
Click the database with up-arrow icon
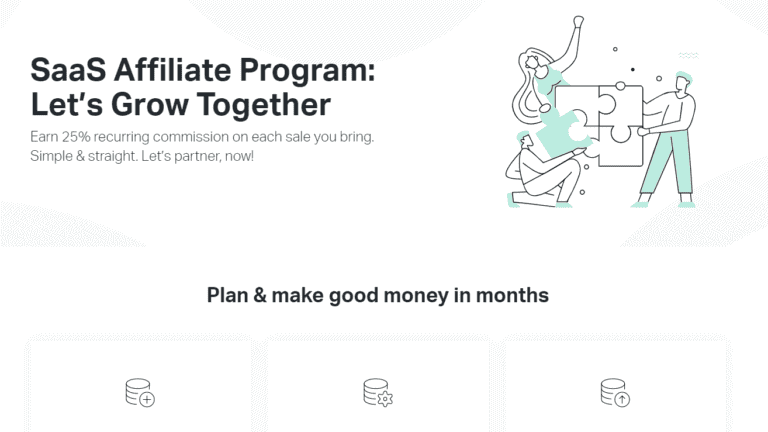click(615, 392)
